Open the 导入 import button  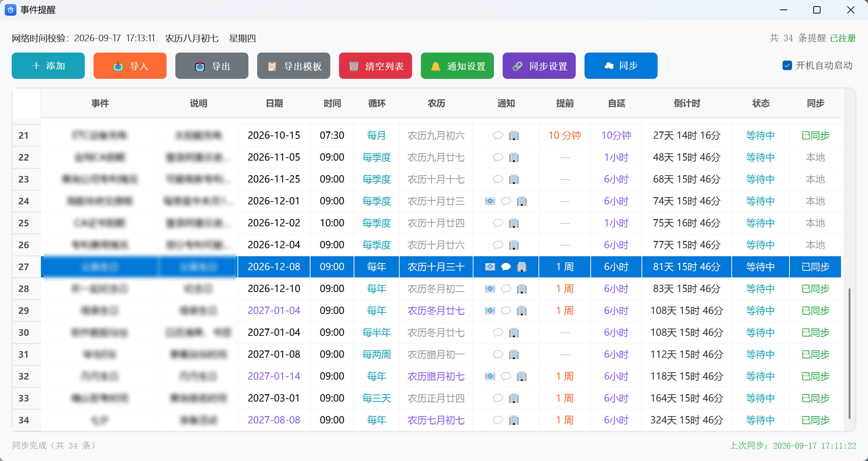tap(130, 66)
